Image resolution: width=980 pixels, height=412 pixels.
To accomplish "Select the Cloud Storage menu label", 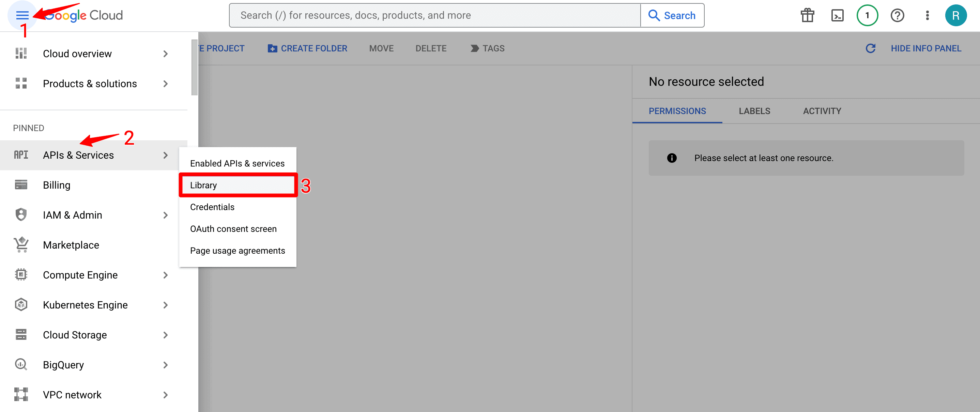I will [x=75, y=335].
